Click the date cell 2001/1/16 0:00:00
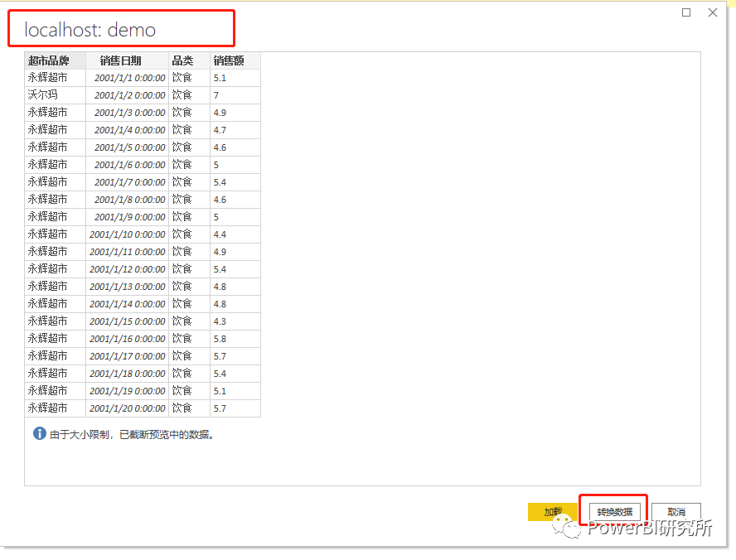736x560 pixels. (127, 338)
